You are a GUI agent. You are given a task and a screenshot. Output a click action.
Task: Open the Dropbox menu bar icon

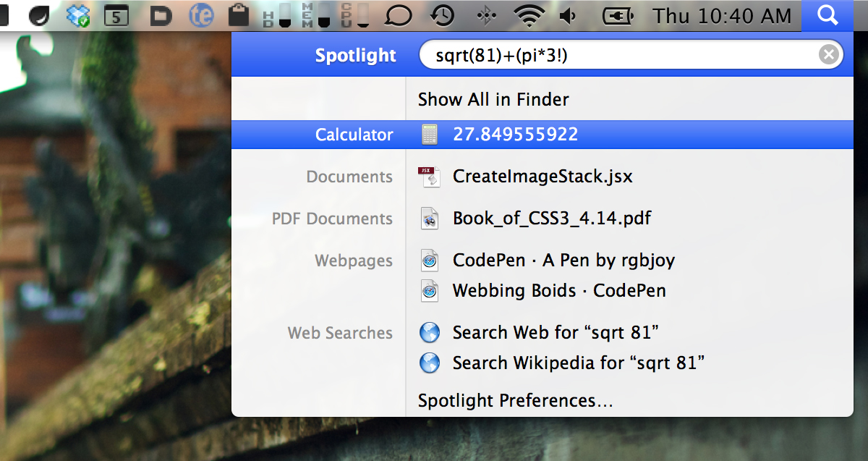(x=77, y=15)
